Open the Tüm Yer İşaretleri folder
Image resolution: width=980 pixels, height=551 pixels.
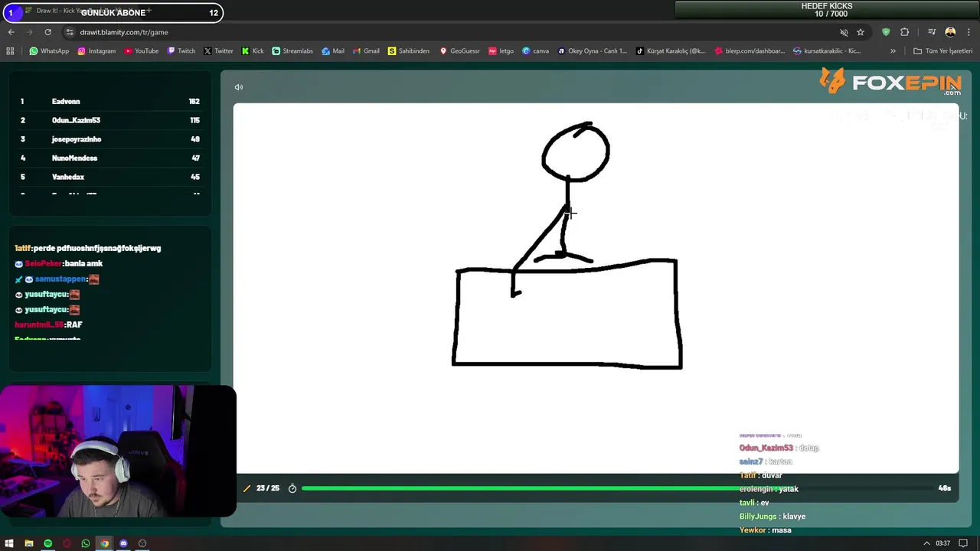click(943, 51)
